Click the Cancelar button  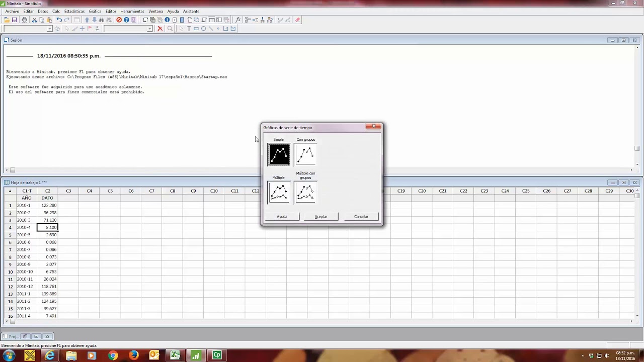point(361,217)
